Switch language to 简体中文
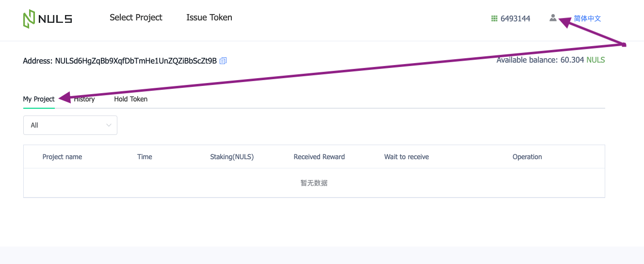This screenshot has width=644, height=264. (587, 18)
